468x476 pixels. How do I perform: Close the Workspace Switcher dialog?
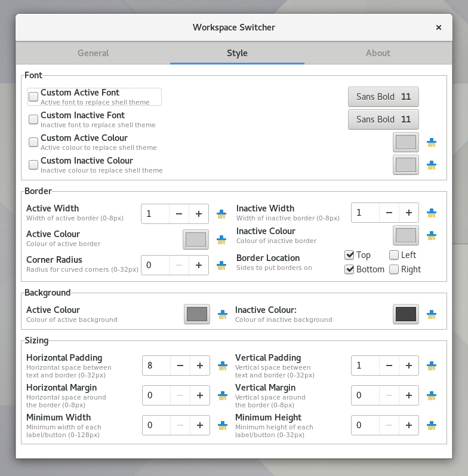[x=439, y=27]
